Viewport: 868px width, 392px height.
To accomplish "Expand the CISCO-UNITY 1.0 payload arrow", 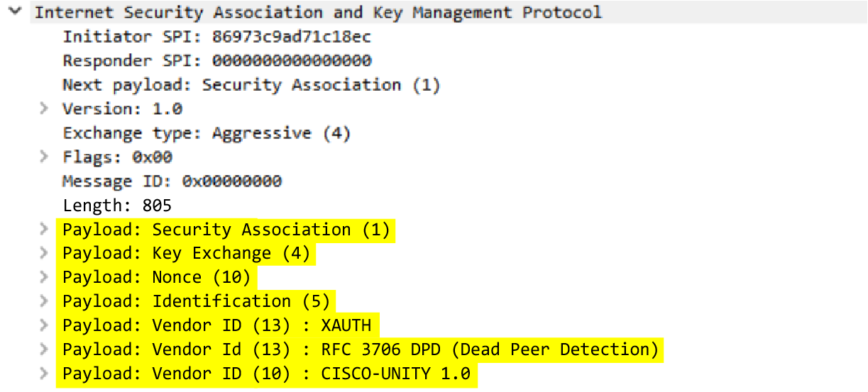I will pyautogui.click(x=44, y=374).
